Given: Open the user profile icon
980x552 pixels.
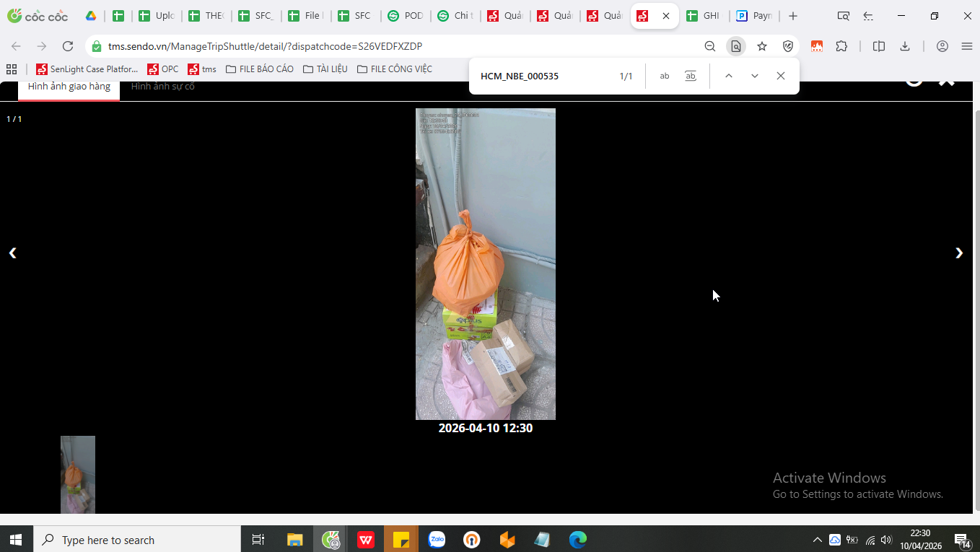Looking at the screenshot, I should (x=942, y=46).
